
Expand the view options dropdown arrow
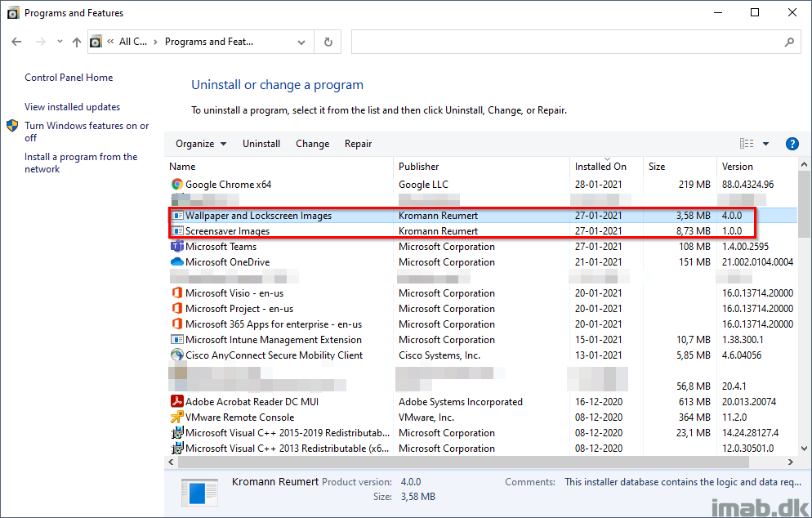766,144
